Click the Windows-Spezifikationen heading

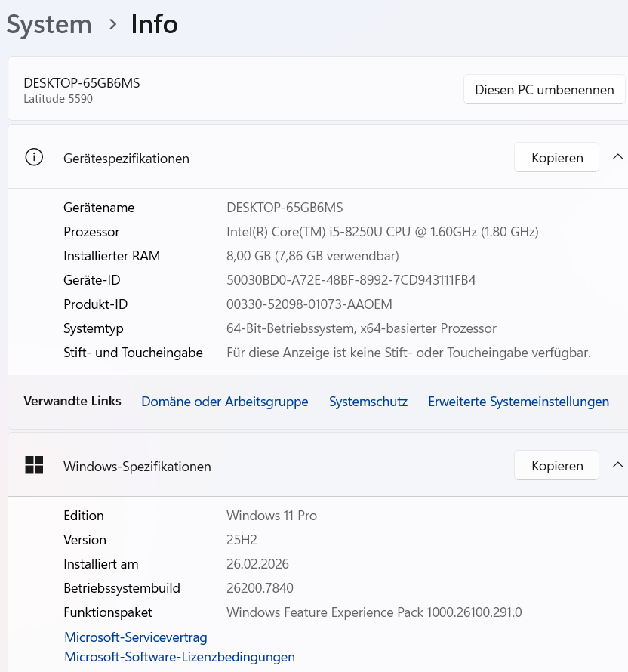click(137, 467)
